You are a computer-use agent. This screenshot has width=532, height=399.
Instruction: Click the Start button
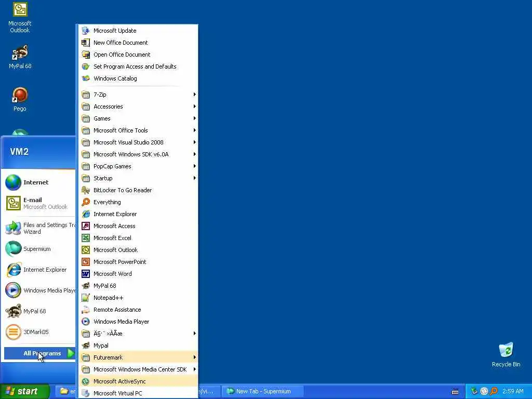[24, 391]
